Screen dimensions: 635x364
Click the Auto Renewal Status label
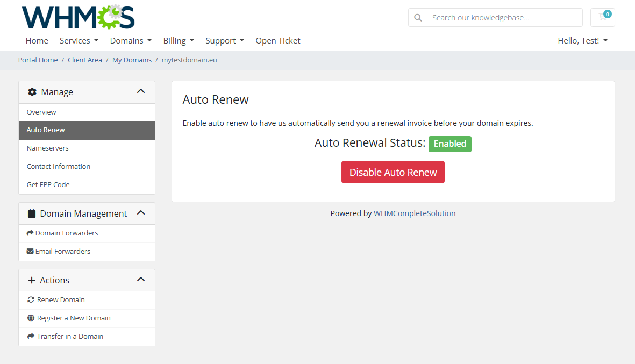coord(370,143)
